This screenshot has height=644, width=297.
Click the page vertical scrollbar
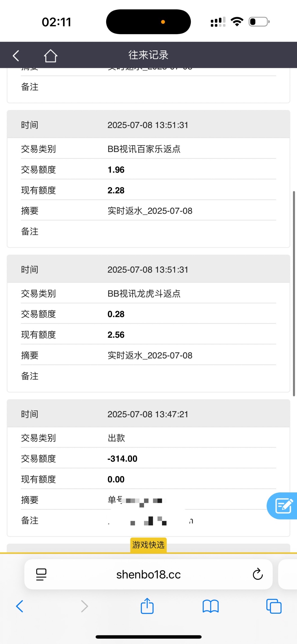(294, 293)
